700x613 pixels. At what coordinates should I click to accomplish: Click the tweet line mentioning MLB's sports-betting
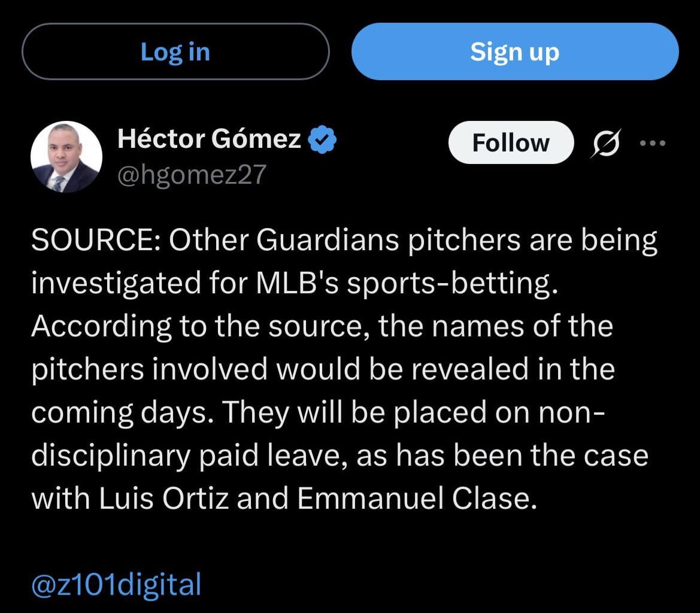click(x=294, y=284)
